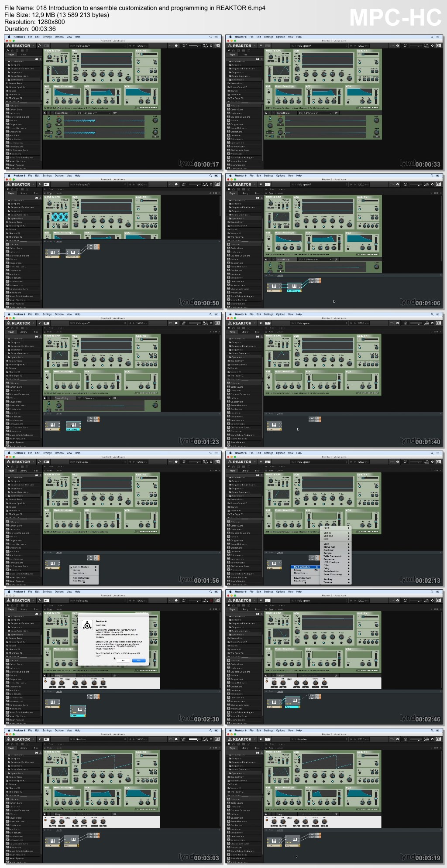Screen dimensions: 447x868
Task: Select the Library tab in 00:00:50 frame
Action: click(24, 193)
